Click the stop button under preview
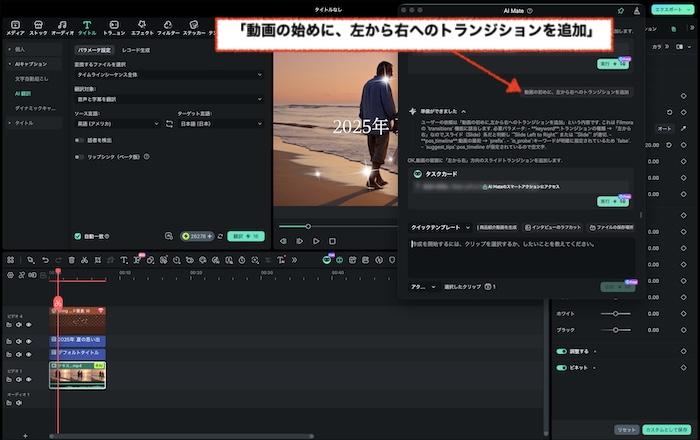This screenshot has height=440, width=700. click(x=332, y=241)
